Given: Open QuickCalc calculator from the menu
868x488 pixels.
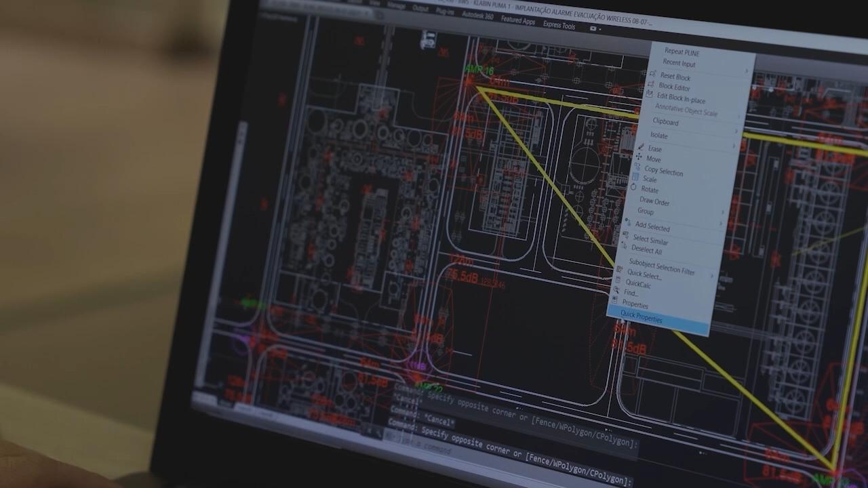Looking at the screenshot, I should tap(637, 284).
